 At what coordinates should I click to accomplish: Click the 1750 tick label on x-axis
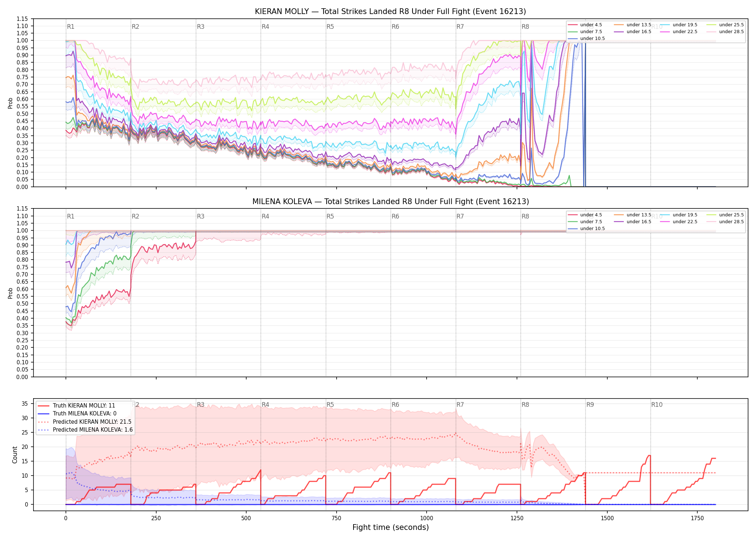(x=697, y=518)
